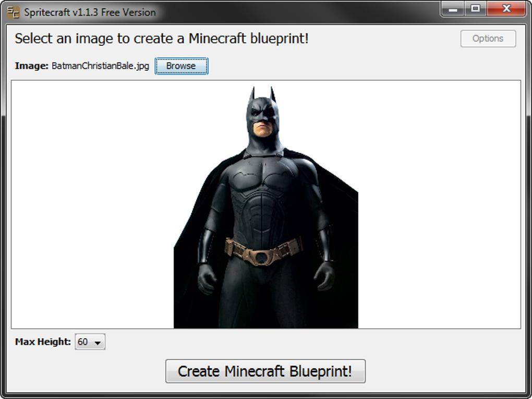The image size is (532, 399).
Task: Click the Spritecraft app icon in title bar
Action: pos(13,13)
